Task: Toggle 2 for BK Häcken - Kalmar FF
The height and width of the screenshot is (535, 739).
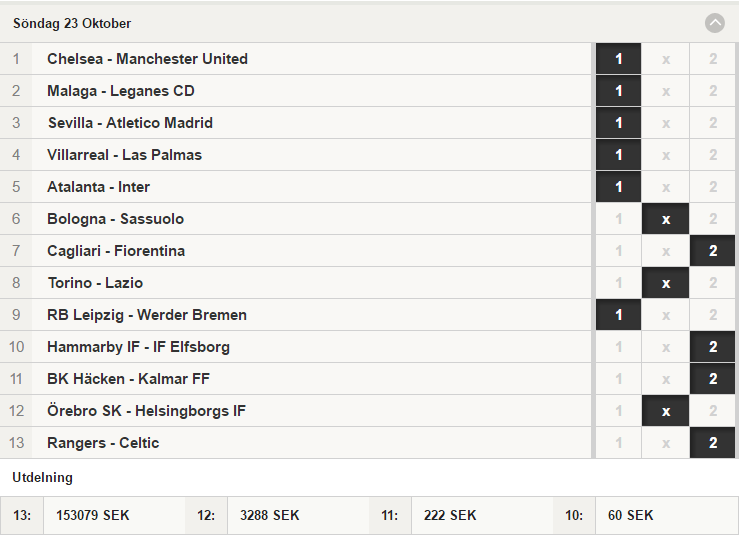Action: point(713,379)
